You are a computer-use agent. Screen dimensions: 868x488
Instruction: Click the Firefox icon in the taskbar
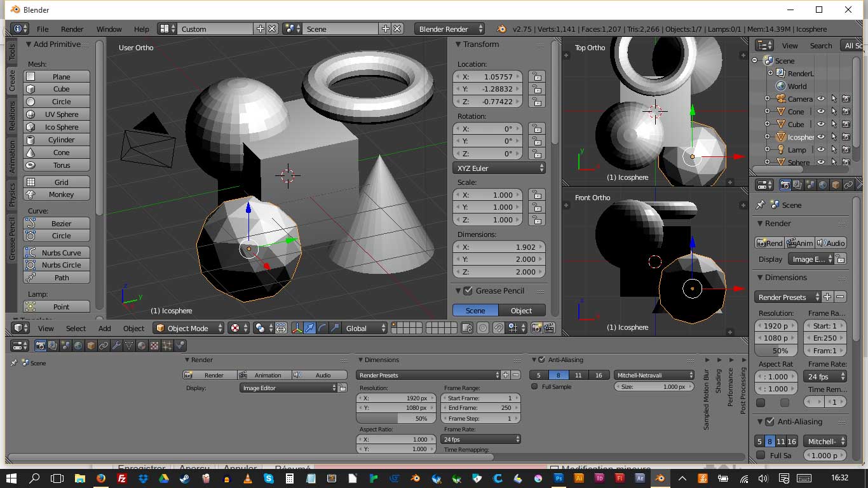pos(100,478)
